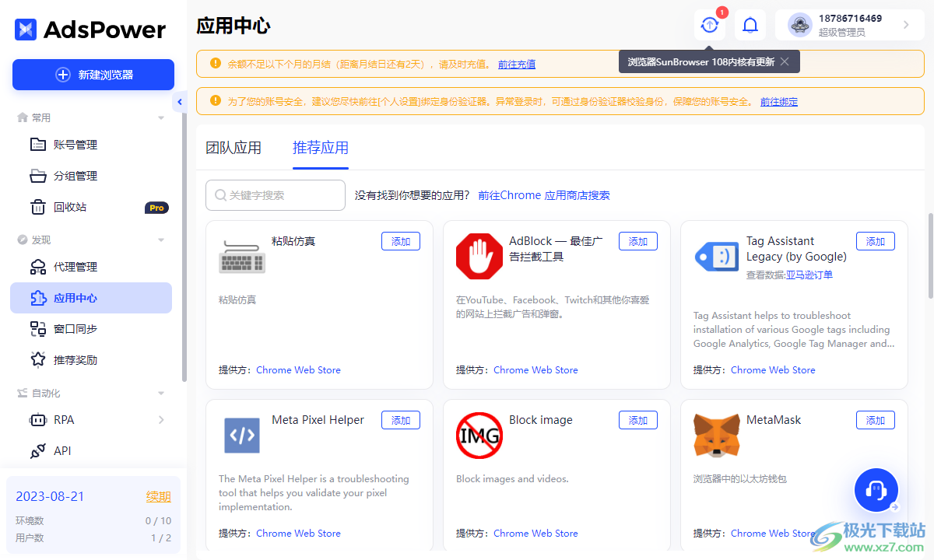View the 推荐奖励 page

(x=68, y=359)
